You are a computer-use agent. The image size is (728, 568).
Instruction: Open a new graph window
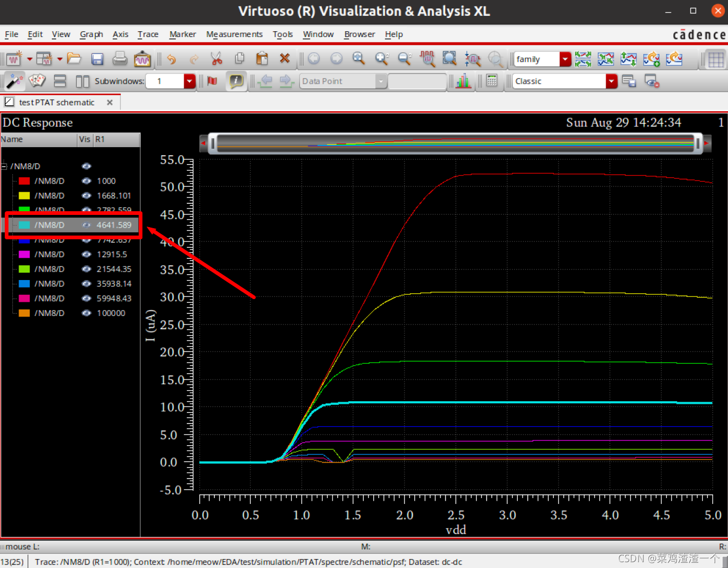point(14,59)
